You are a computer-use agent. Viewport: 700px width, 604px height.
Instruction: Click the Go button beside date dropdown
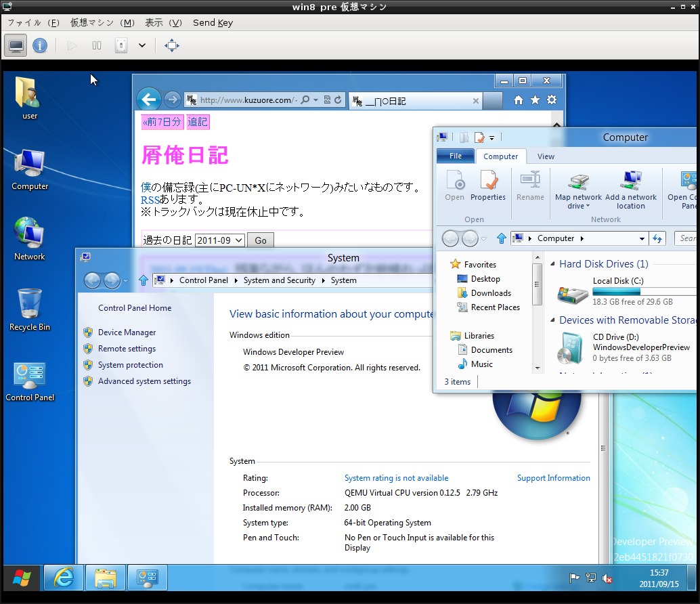[x=260, y=240]
